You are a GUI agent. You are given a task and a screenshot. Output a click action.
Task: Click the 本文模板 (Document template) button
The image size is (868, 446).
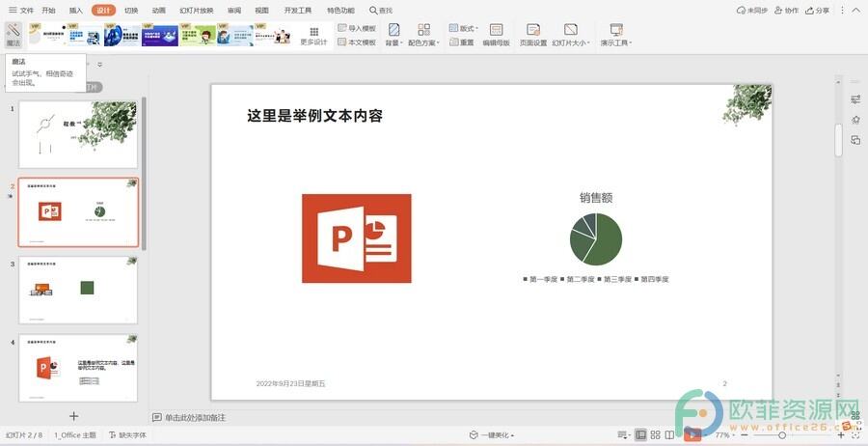(356, 42)
